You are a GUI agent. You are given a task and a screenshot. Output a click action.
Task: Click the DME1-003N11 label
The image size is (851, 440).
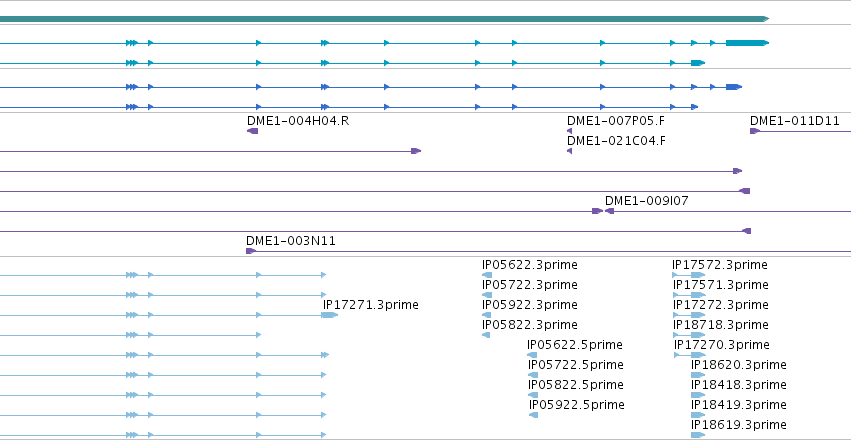(291, 241)
